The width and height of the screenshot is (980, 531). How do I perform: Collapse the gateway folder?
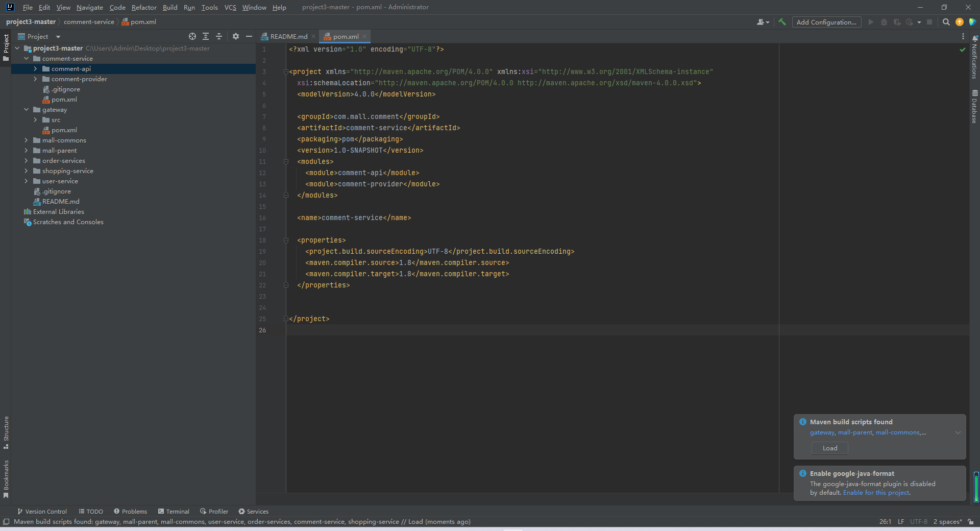coord(27,110)
